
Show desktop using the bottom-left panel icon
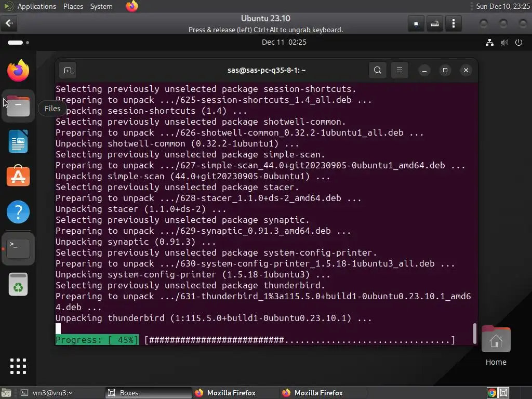click(x=6, y=393)
